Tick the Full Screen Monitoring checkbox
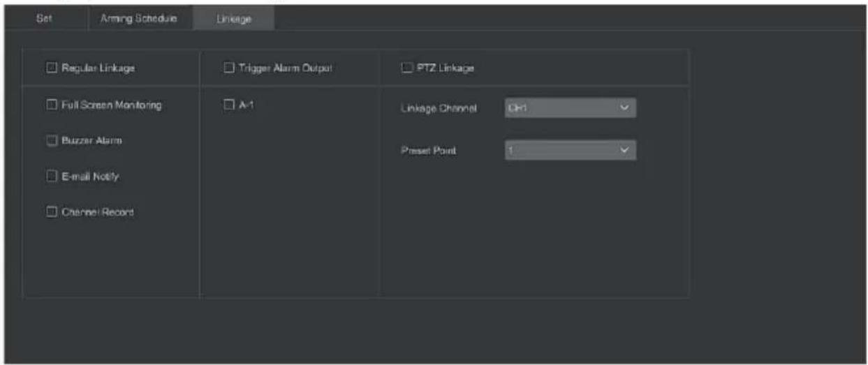868x365 pixels. click(50, 105)
